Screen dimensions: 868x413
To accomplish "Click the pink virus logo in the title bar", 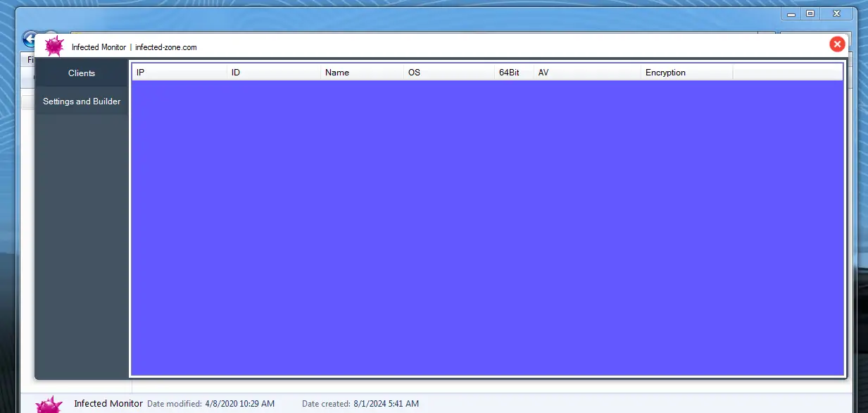I will click(x=54, y=45).
